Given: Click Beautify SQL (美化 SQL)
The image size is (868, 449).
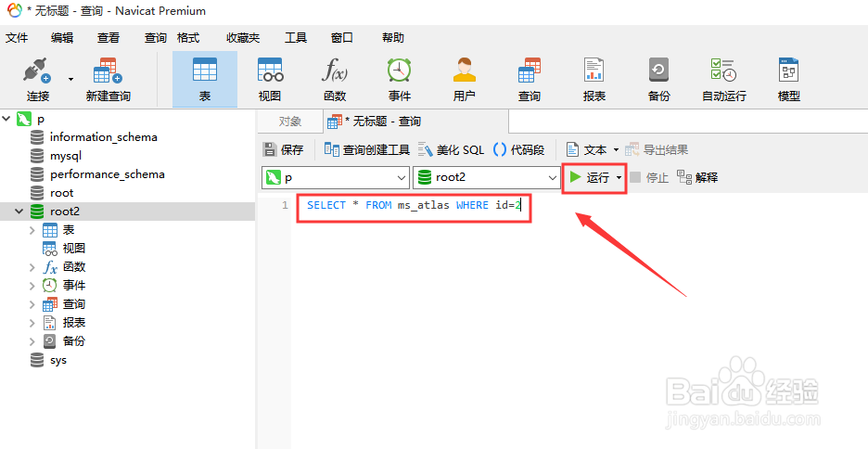Looking at the screenshot, I should 452,149.
